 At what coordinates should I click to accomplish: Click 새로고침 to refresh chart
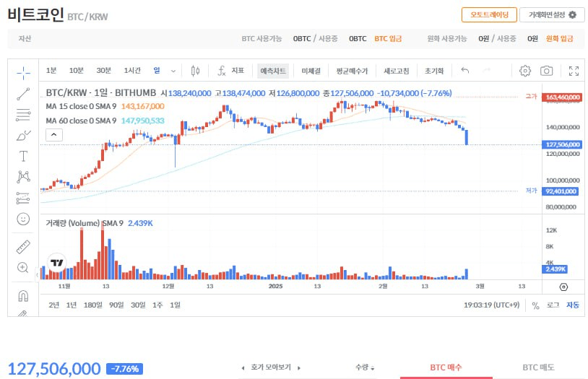click(397, 71)
